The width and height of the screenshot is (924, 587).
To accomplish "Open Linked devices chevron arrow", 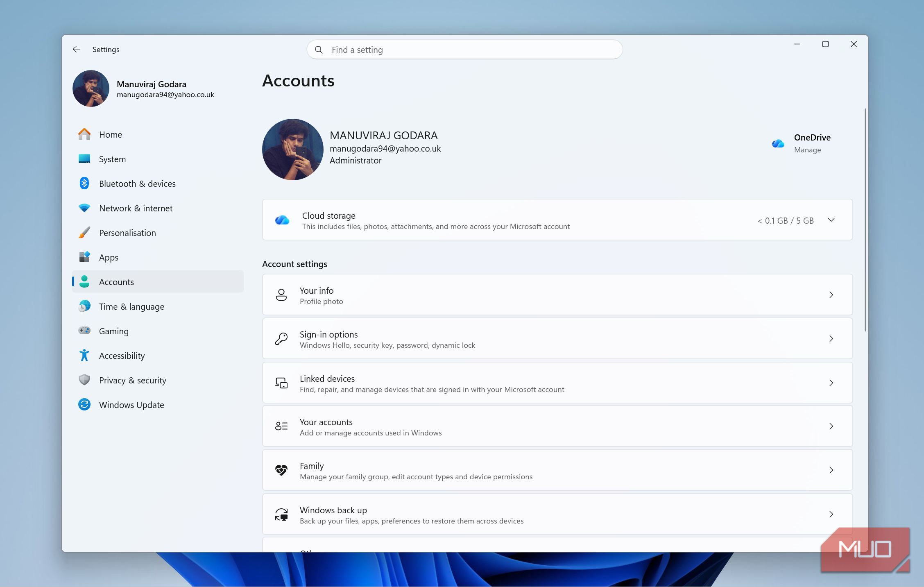I will click(x=831, y=383).
